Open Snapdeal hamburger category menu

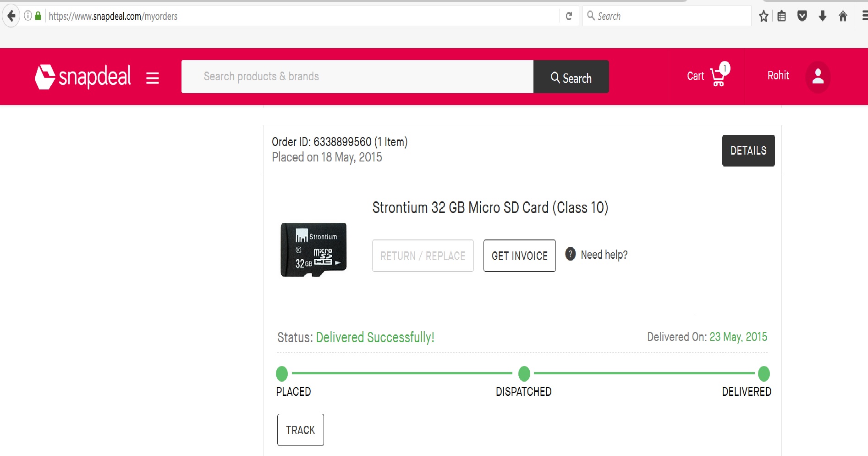[x=153, y=78]
